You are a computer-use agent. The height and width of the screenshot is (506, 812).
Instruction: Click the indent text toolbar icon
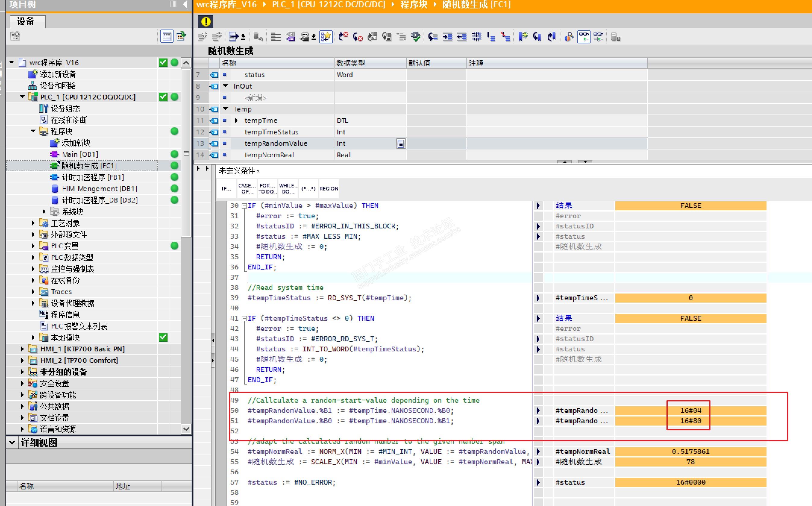click(447, 36)
